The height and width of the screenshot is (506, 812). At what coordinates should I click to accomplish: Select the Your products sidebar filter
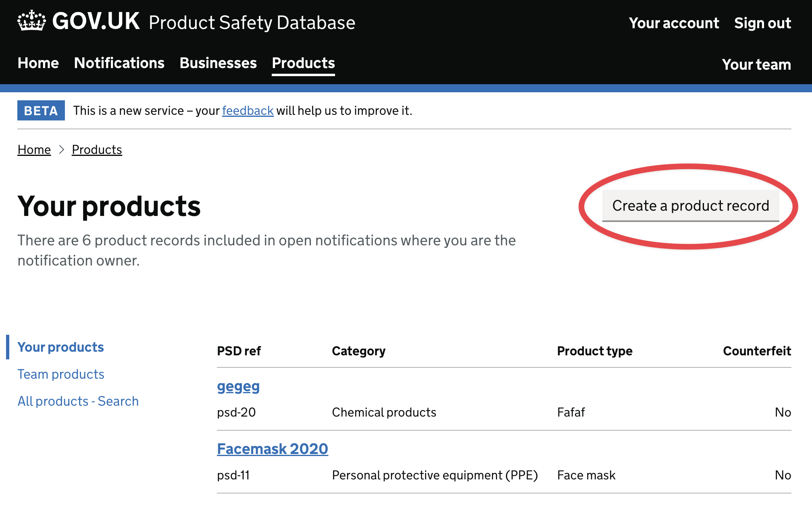pyautogui.click(x=61, y=347)
